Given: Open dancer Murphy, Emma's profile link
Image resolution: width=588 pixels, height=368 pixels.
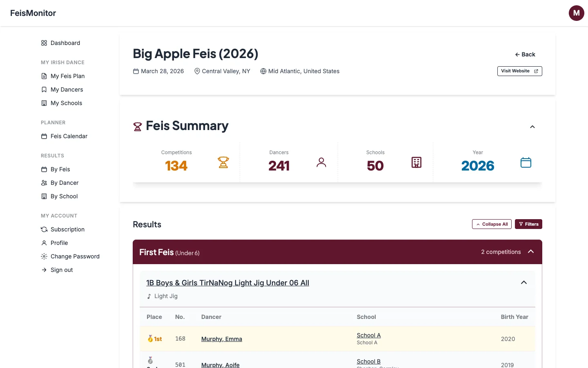Looking at the screenshot, I should [221, 339].
